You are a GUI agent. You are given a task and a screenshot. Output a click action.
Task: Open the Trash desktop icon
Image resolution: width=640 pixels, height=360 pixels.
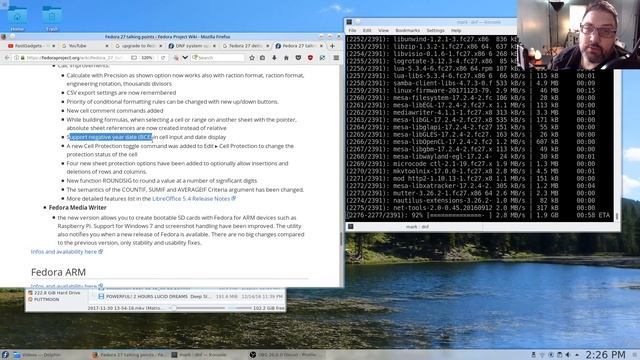pyautogui.click(x=51, y=18)
